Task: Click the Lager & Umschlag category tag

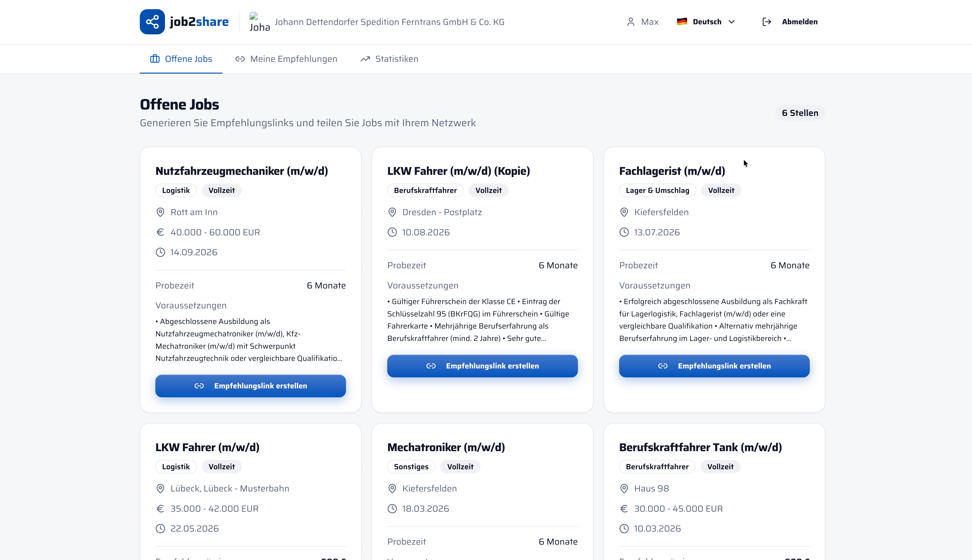Action: pos(657,190)
